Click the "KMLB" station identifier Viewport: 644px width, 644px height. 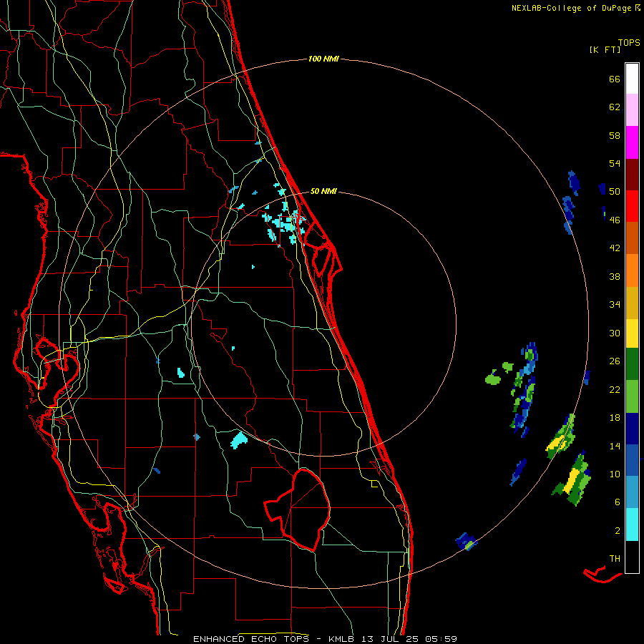click(343, 639)
